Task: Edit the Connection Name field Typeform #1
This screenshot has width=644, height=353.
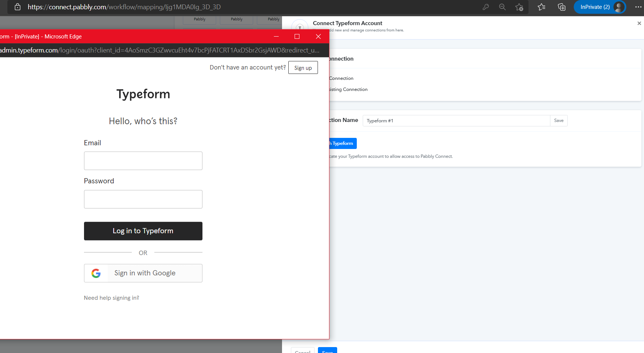Action: click(x=456, y=121)
